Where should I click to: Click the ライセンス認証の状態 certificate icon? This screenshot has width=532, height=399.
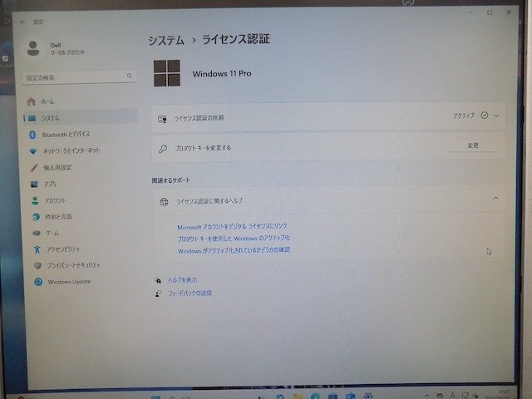pos(162,119)
